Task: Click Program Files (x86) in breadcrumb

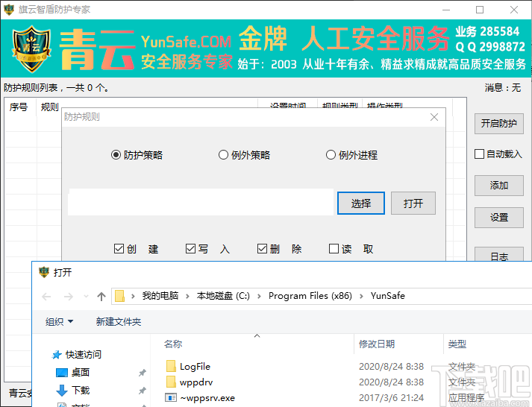Action: (310, 296)
